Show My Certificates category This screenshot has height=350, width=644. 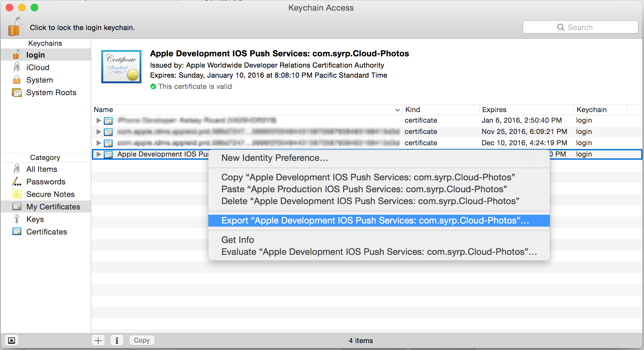pyautogui.click(x=46, y=207)
